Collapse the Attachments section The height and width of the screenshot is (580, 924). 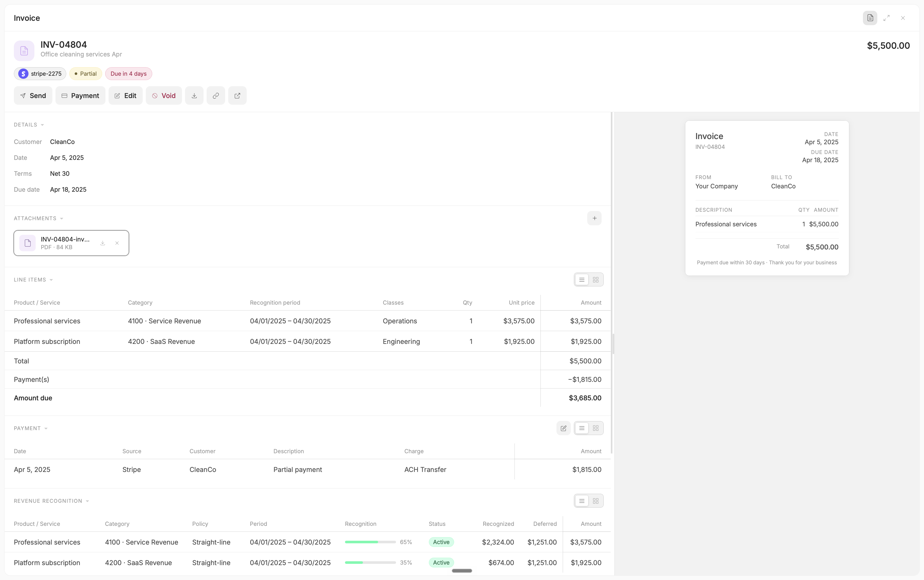pyautogui.click(x=38, y=218)
